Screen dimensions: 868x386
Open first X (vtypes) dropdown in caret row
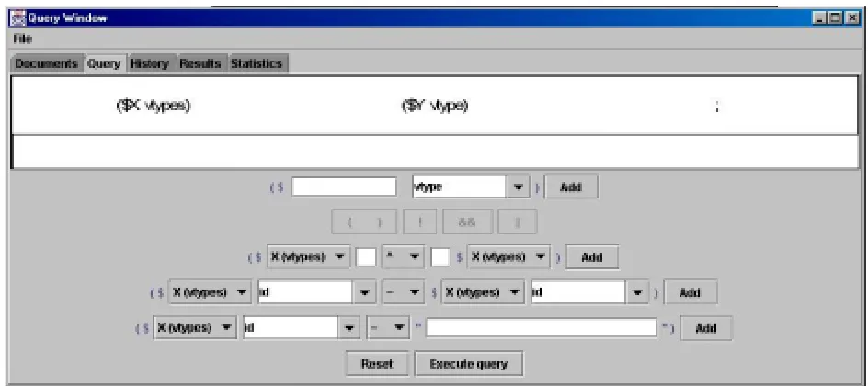click(308, 257)
